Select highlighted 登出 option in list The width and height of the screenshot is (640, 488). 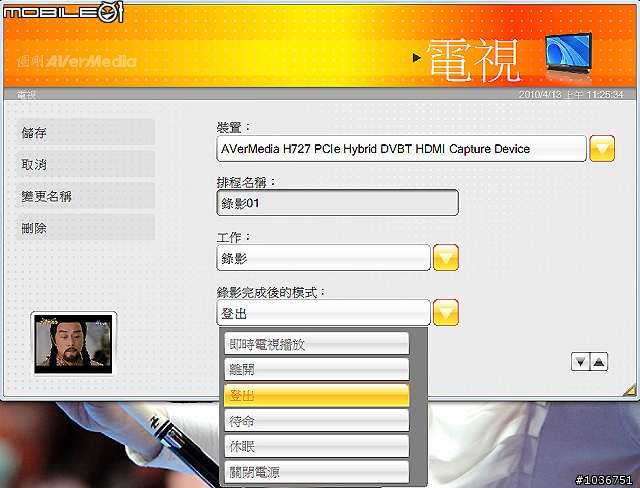coord(317,395)
